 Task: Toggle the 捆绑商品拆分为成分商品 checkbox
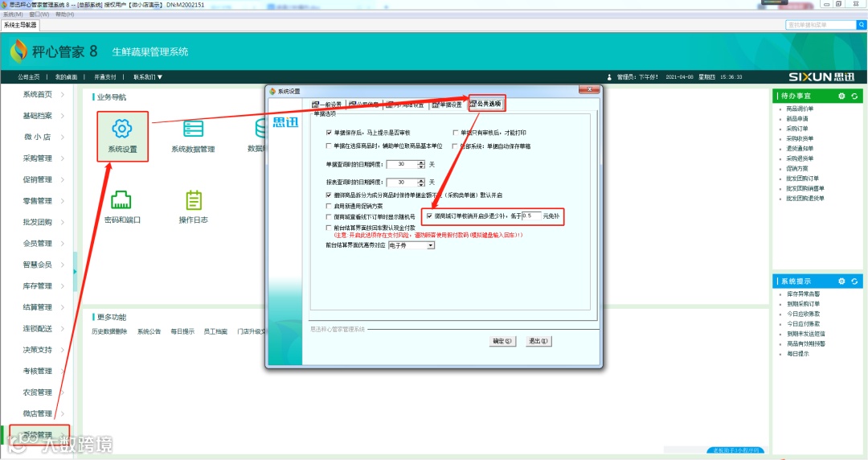329,195
